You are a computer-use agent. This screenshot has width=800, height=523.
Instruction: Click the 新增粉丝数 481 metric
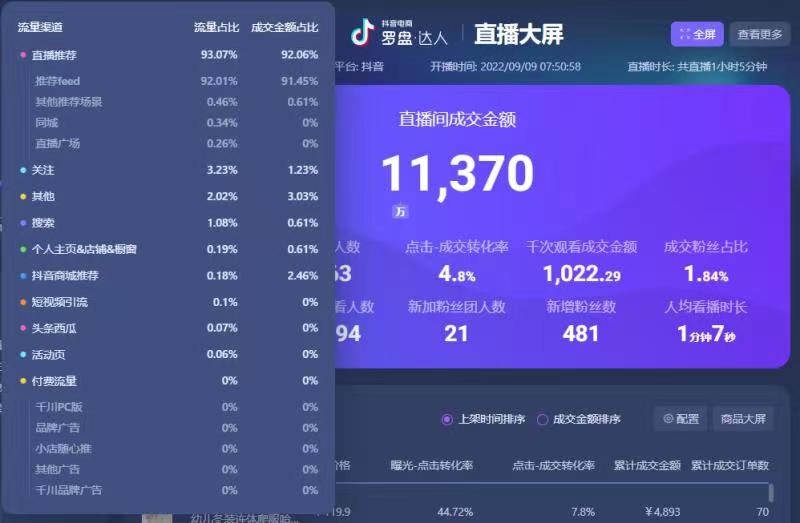coord(581,320)
